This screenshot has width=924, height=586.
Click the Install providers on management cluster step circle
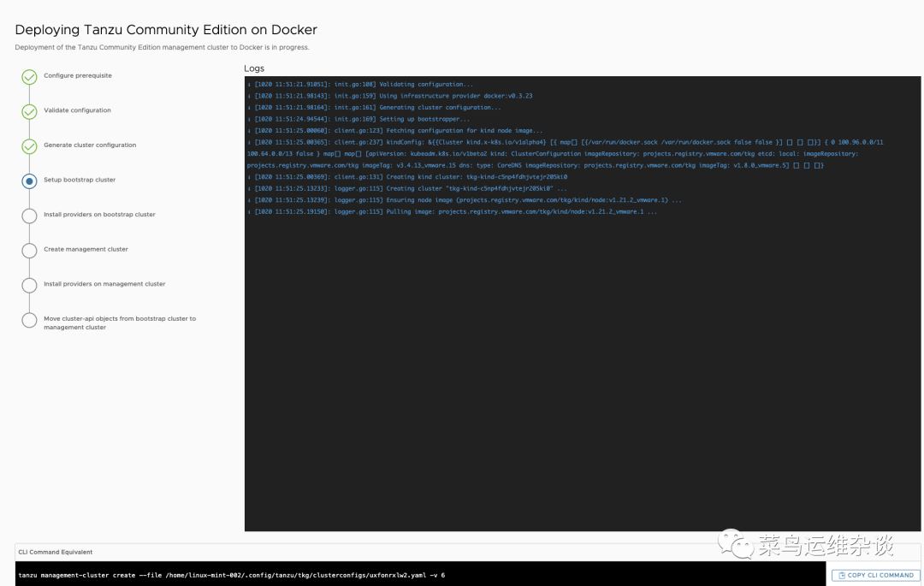click(29, 286)
